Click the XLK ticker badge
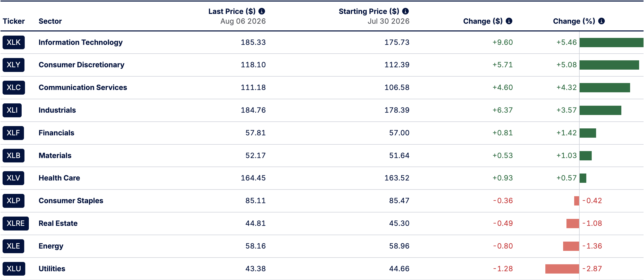The width and height of the screenshot is (644, 280). [x=14, y=42]
